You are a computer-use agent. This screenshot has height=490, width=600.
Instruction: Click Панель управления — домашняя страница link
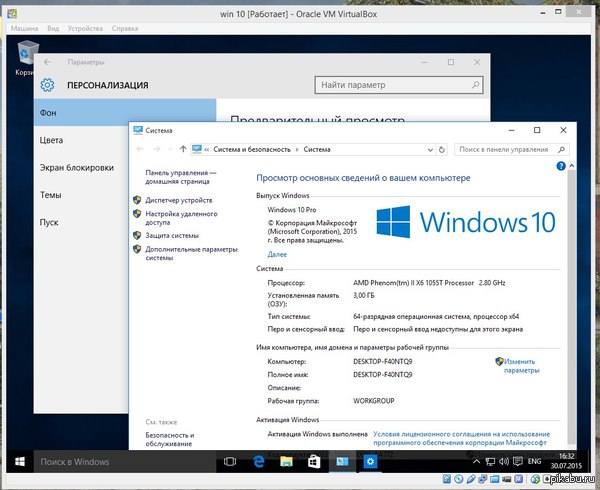181,177
